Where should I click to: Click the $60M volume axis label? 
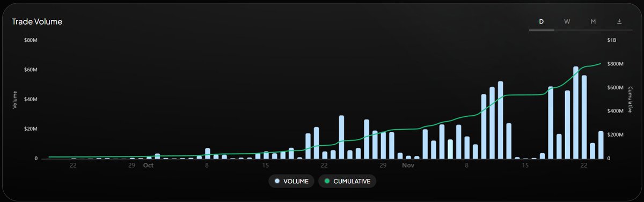(x=31, y=70)
